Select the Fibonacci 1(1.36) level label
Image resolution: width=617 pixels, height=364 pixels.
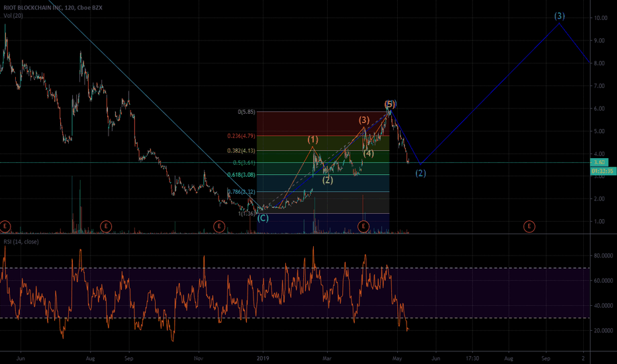(x=247, y=214)
